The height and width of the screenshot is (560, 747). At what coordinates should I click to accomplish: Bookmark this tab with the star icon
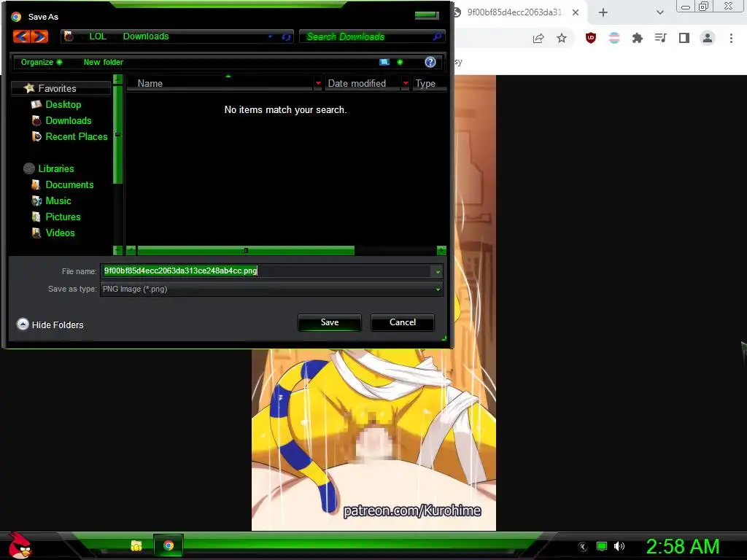(x=562, y=38)
